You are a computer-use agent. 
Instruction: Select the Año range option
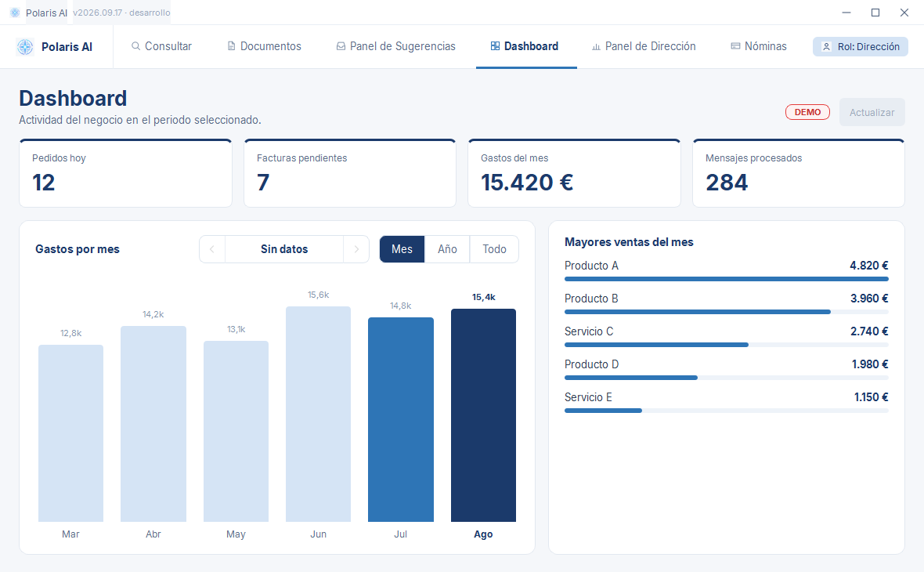(447, 249)
